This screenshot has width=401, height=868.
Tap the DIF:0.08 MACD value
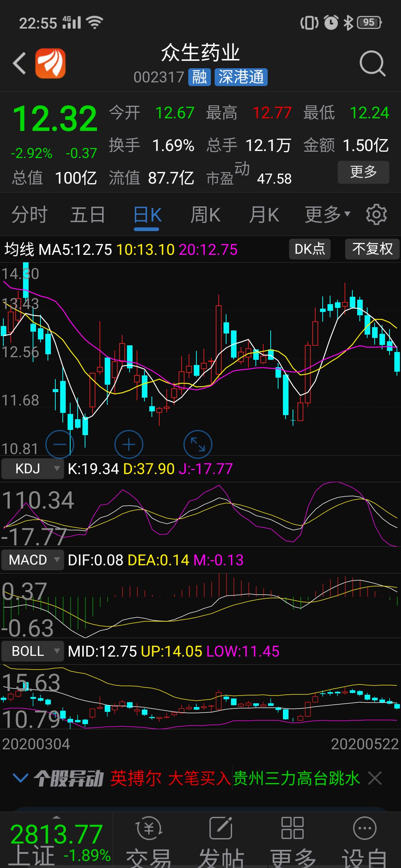tap(95, 560)
